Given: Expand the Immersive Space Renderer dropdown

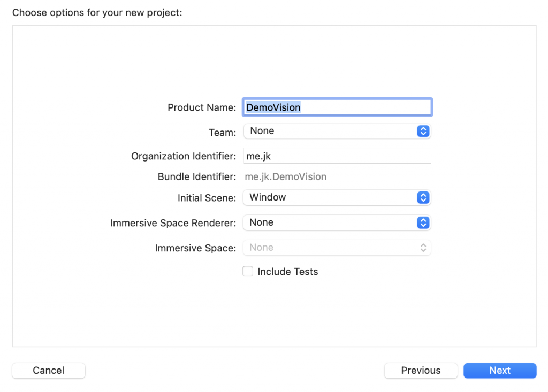Looking at the screenshot, I should [x=331, y=222].
